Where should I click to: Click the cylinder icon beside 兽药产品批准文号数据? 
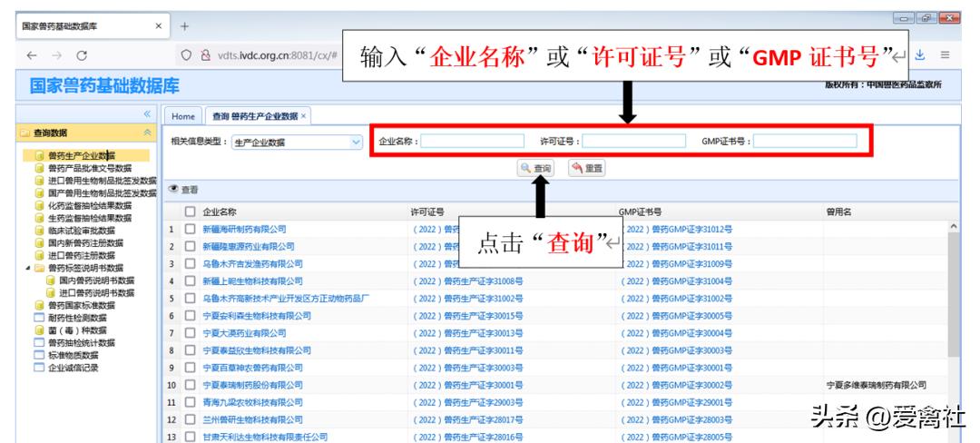(x=39, y=168)
